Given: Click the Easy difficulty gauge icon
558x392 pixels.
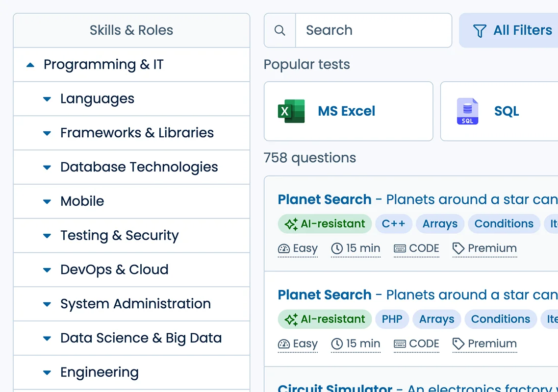Looking at the screenshot, I should coord(284,248).
